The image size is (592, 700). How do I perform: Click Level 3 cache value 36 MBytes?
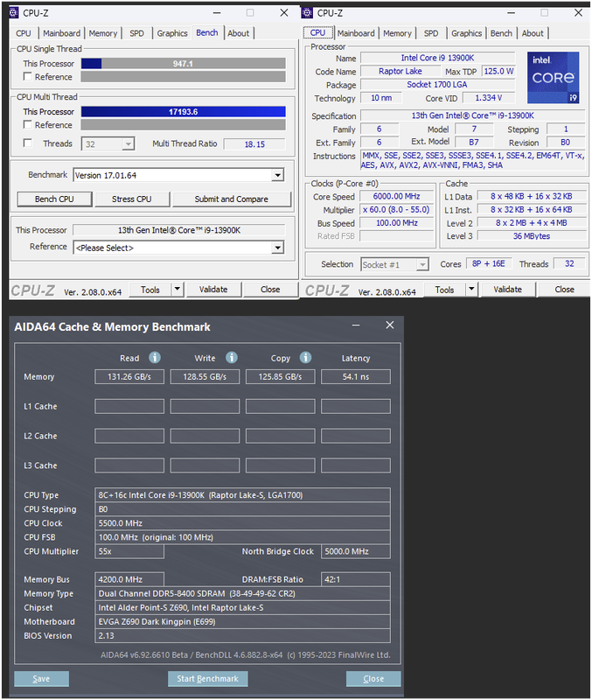click(532, 235)
